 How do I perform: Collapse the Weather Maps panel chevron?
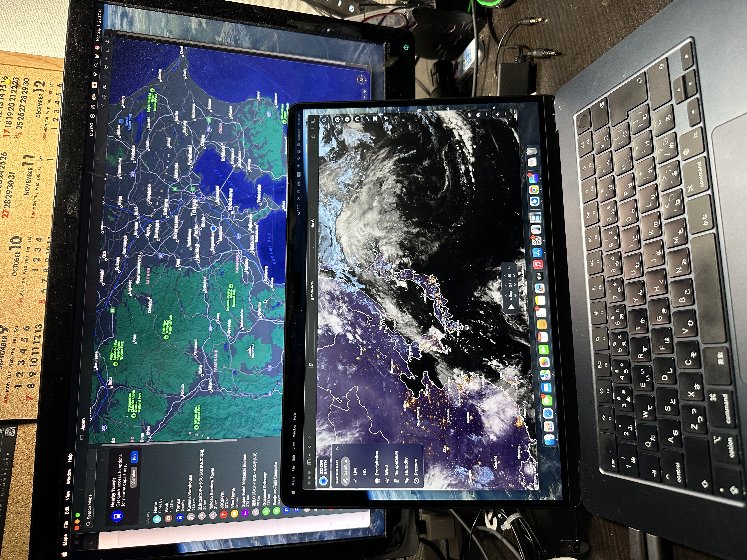pyautogui.click(x=337, y=449)
